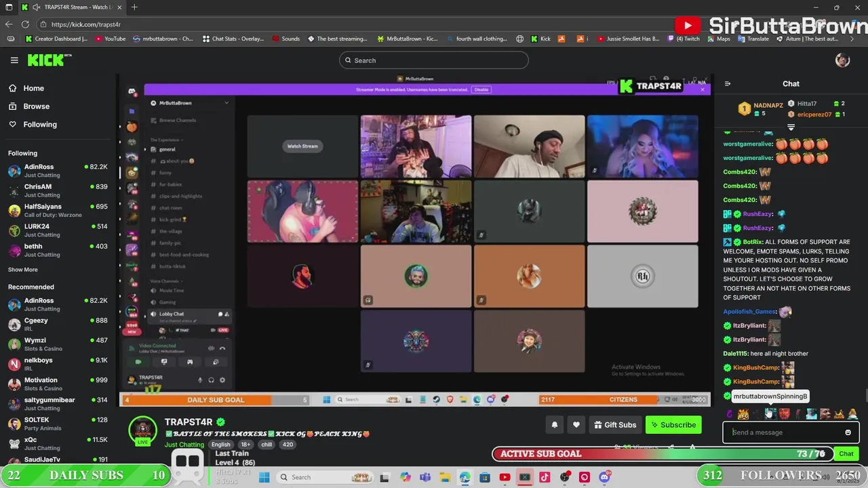Open ChrisAM channel in sidebar
The height and width of the screenshot is (488, 868).
click(x=58, y=190)
